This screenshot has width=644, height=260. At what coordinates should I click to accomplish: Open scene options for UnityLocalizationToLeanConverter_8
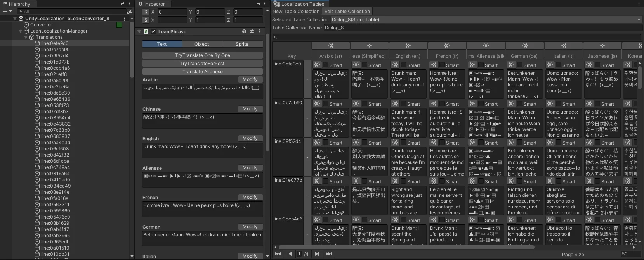tap(125, 18)
